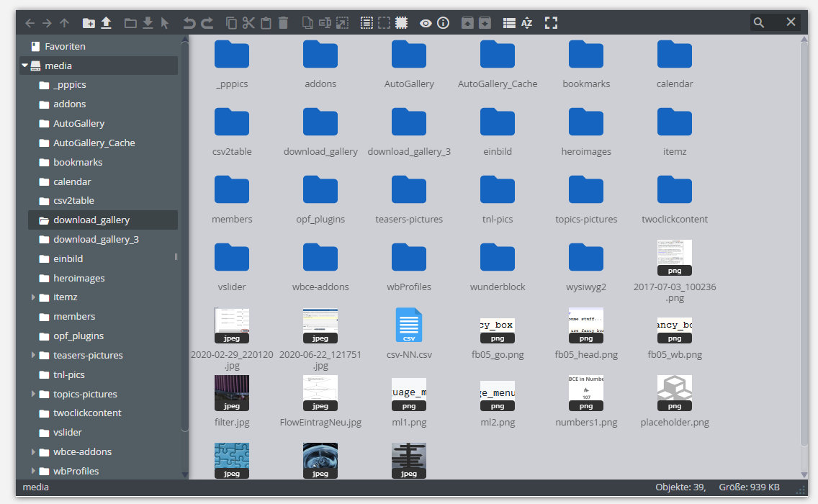Open the info (i) icon
This screenshot has height=504, width=818.
[444, 23]
